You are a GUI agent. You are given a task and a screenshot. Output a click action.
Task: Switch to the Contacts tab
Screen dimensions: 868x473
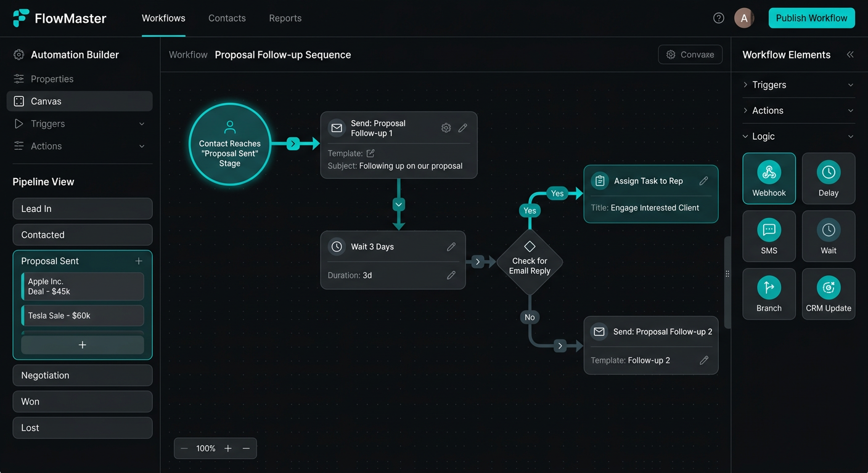pos(227,18)
